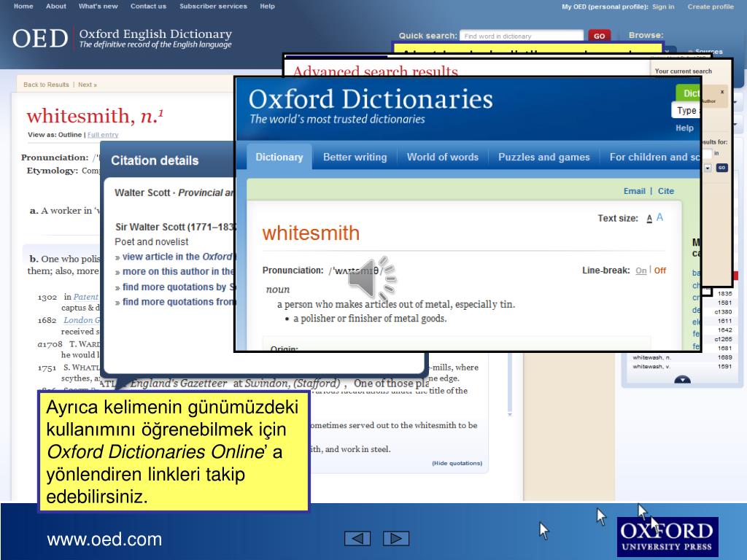
Task: Choose the larger text size A
Action: coord(659,217)
